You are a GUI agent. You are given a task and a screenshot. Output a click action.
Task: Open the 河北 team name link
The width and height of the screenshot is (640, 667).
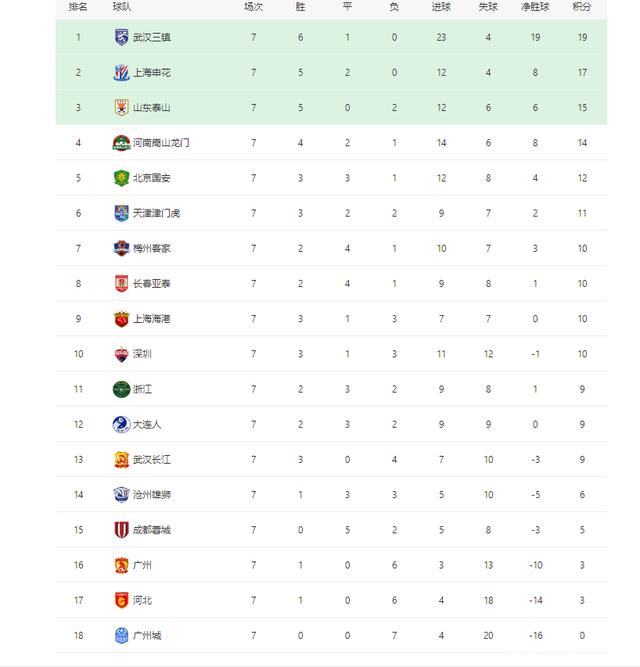tap(142, 600)
